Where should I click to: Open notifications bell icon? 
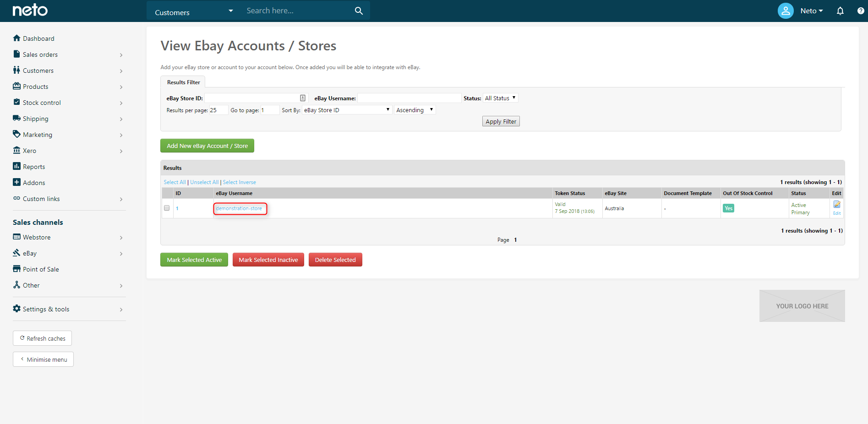pos(840,11)
